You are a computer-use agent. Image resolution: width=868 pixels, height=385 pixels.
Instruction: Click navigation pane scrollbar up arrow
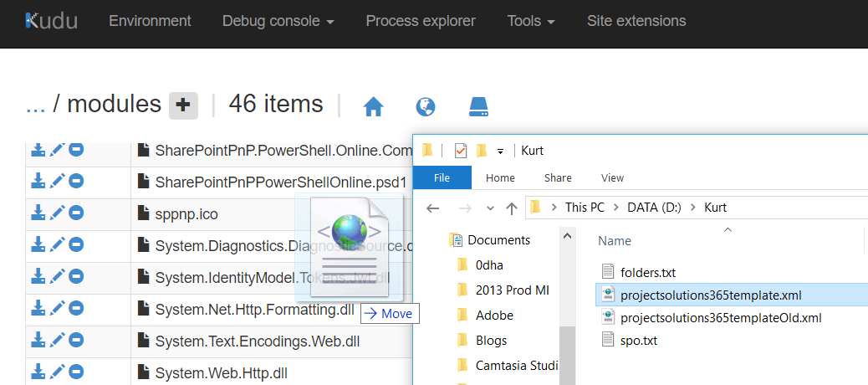(568, 236)
